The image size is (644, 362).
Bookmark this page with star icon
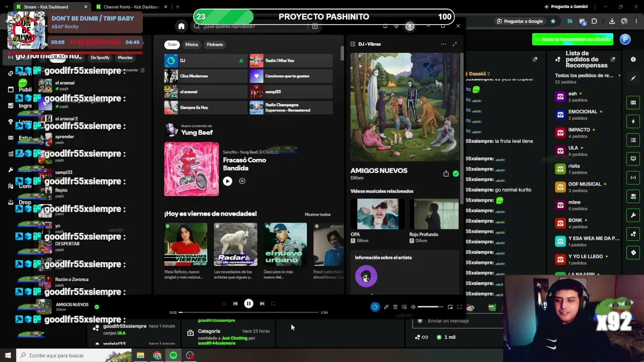click(553, 21)
